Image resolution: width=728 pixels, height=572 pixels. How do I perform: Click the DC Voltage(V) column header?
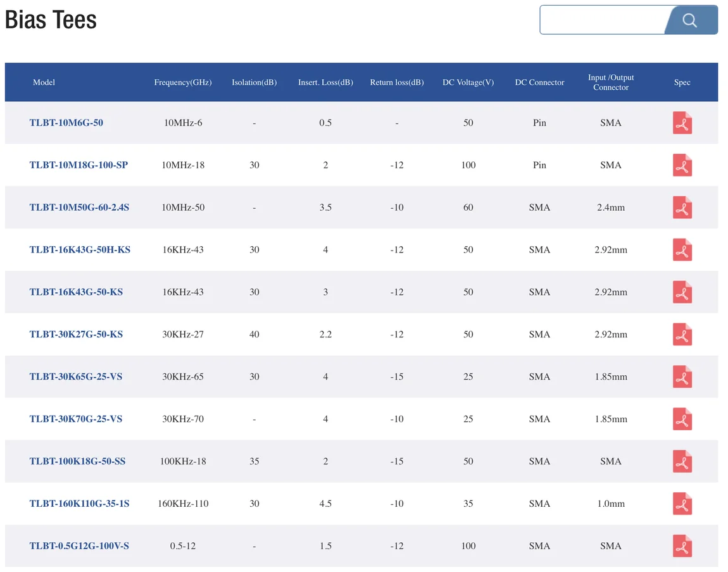point(468,82)
